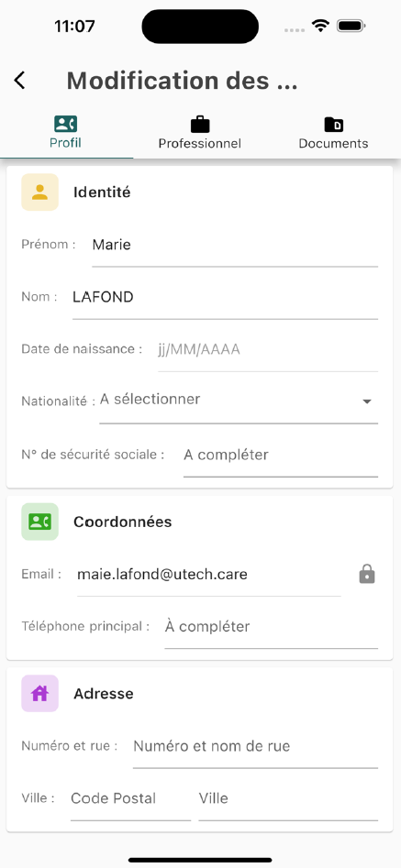Tap the back arrow icon
Image resolution: width=401 pixels, height=868 pixels.
tap(19, 81)
